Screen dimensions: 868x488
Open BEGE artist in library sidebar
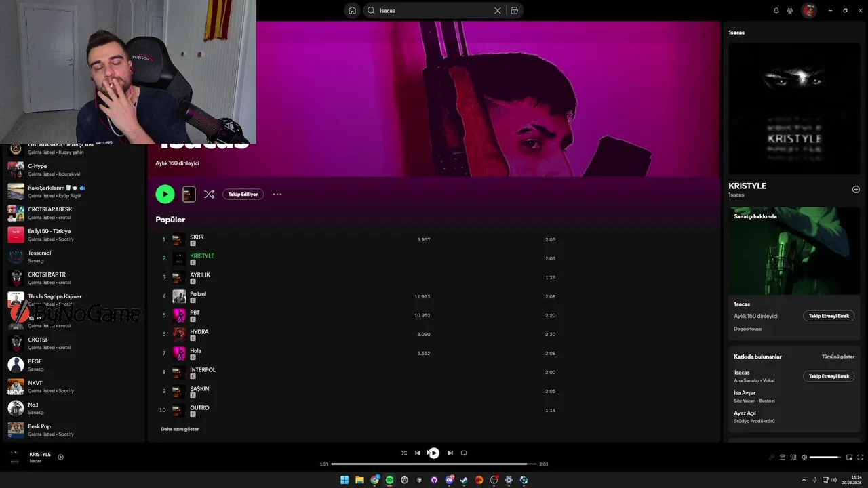click(73, 365)
